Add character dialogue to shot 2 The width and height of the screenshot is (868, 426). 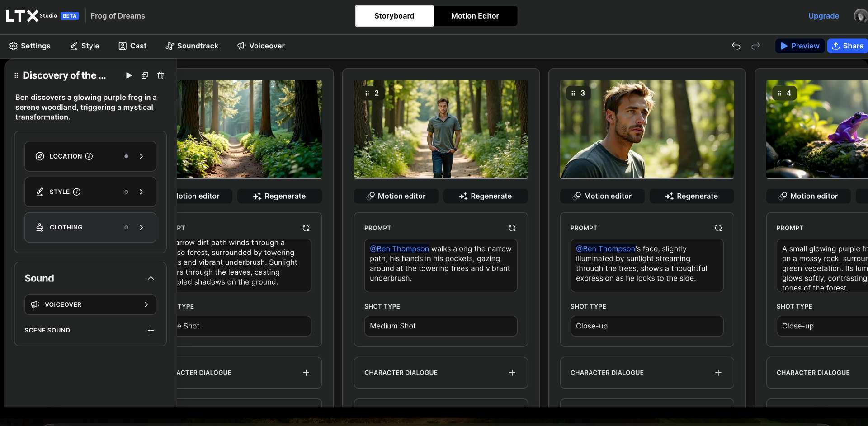click(512, 373)
